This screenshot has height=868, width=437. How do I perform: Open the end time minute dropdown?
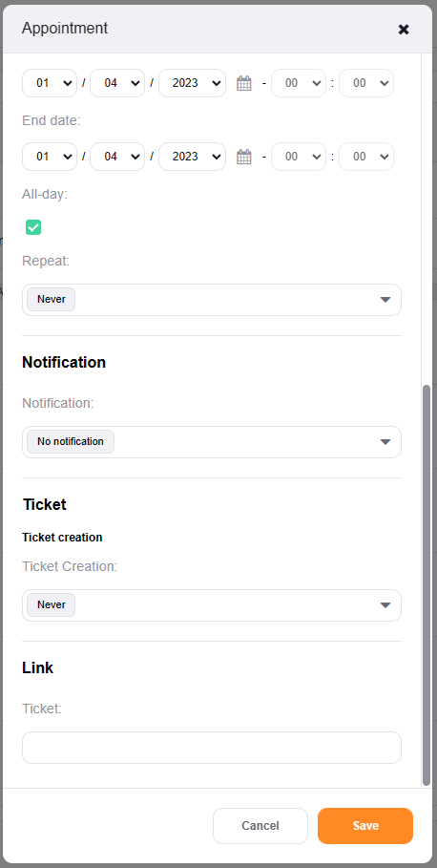pyautogui.click(x=366, y=157)
